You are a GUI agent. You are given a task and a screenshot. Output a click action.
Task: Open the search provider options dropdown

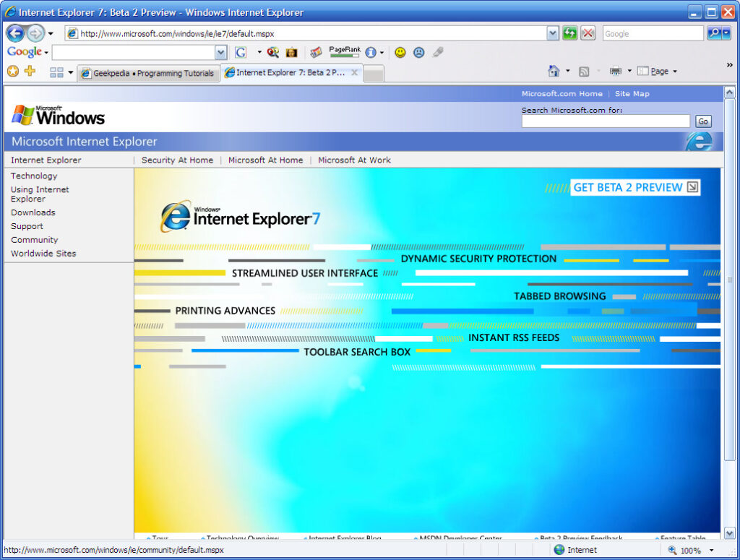[726, 33]
